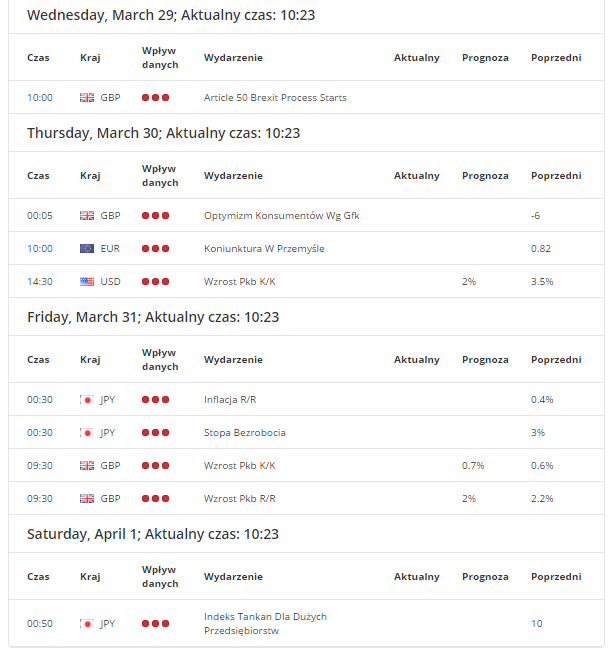
Task: Open Article 50 Brexit Process Starts event
Action: point(275,98)
